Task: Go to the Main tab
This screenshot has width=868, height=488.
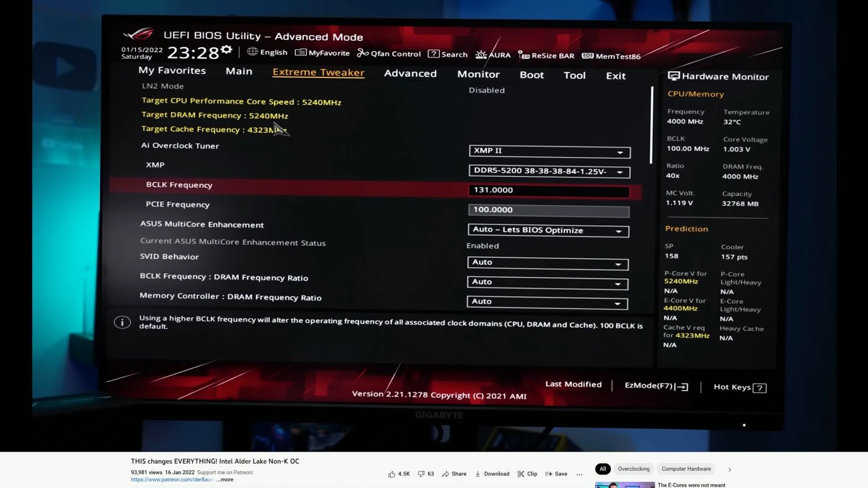Action: pyautogui.click(x=239, y=71)
